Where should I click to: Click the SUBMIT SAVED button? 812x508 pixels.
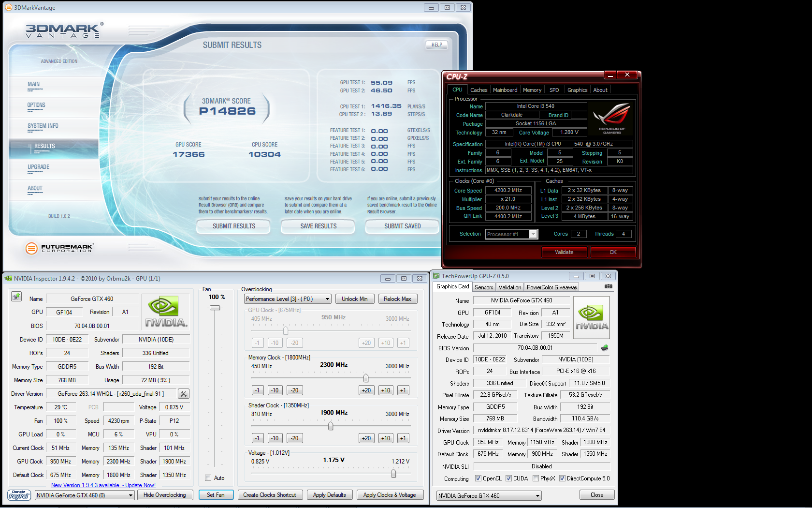pos(403,226)
